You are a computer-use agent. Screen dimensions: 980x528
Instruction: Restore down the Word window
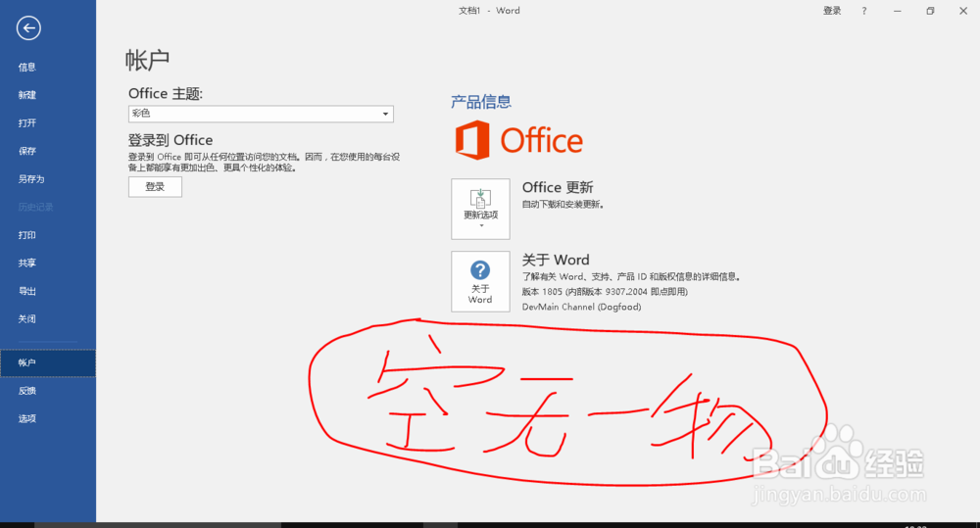pos(931,11)
